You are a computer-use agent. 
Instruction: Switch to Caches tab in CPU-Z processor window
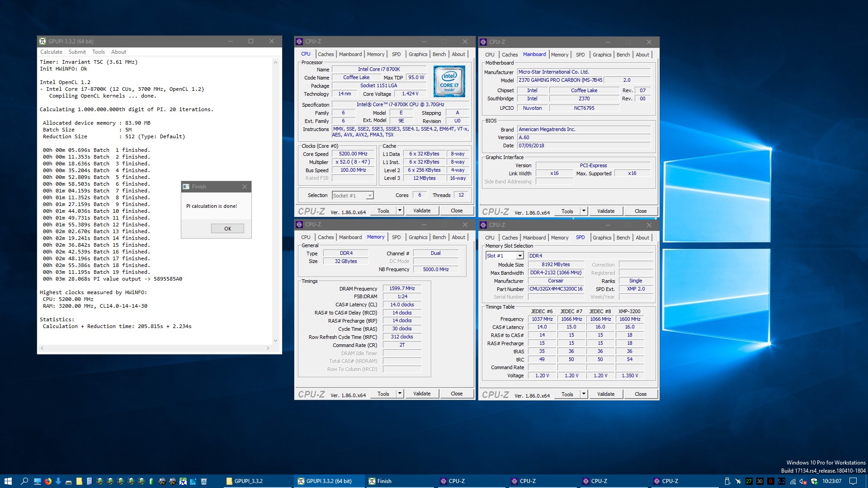325,54
